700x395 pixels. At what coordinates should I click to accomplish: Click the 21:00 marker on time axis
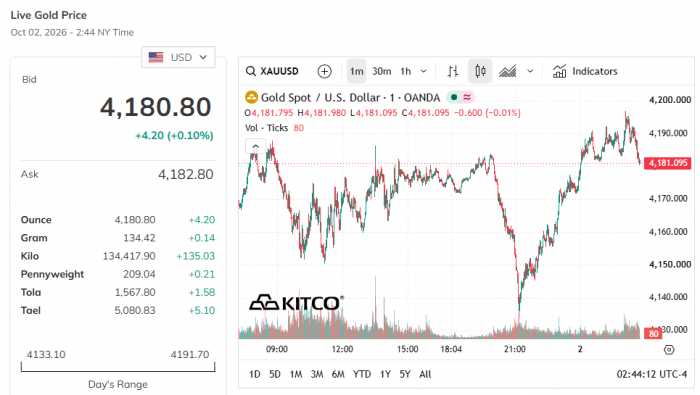(515, 349)
